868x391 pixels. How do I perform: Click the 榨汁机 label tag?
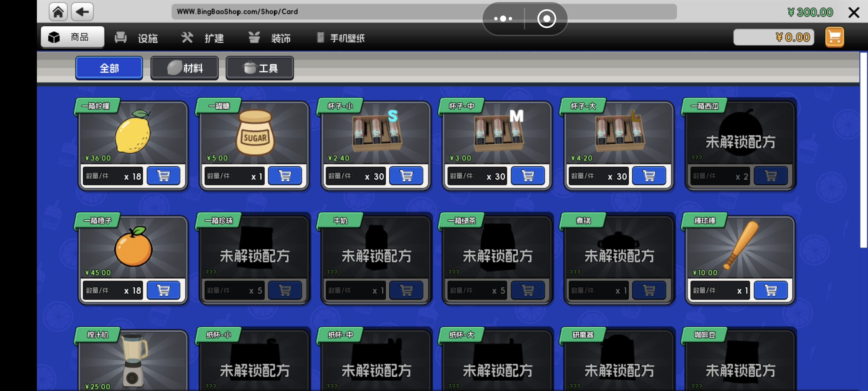click(x=97, y=335)
